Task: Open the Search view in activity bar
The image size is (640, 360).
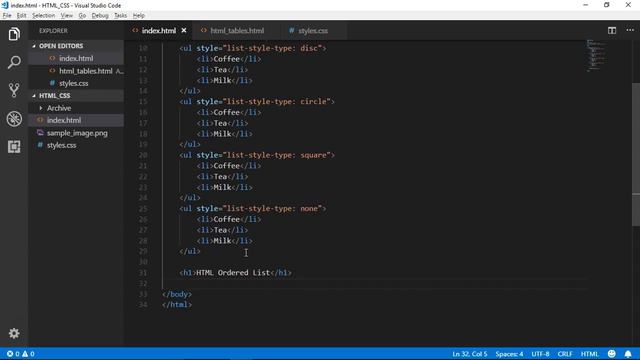Action: (14, 62)
